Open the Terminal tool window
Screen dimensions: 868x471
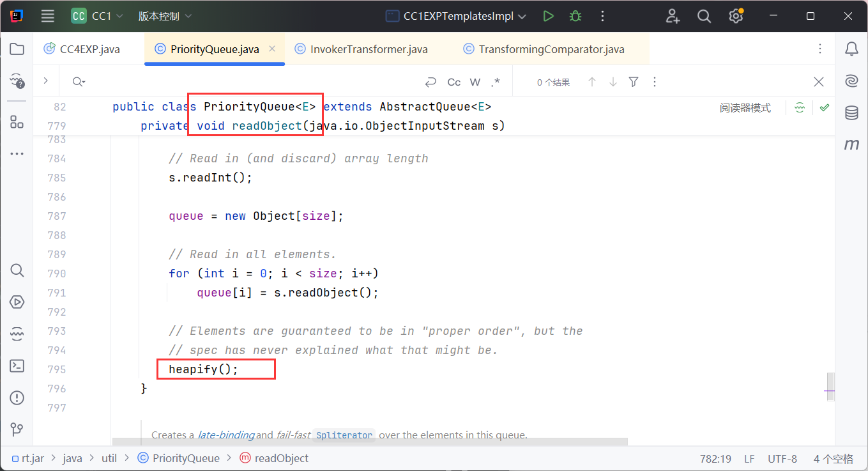click(17, 366)
